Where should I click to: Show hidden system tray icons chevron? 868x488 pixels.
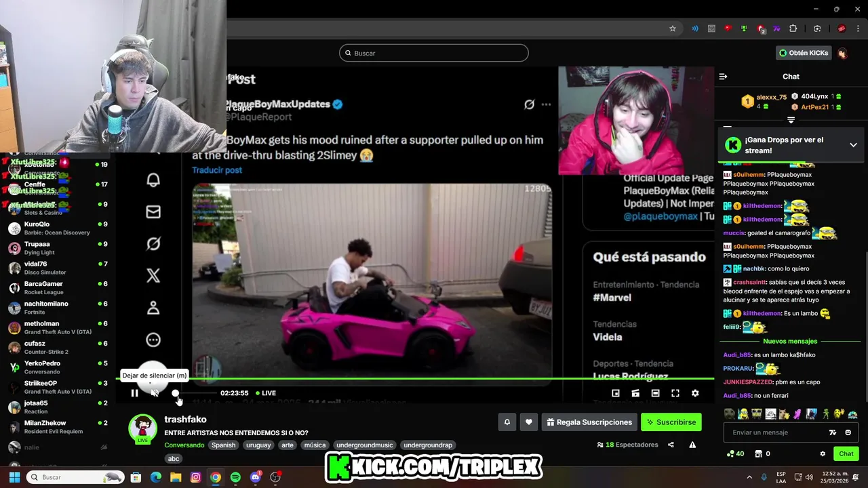coord(749,477)
